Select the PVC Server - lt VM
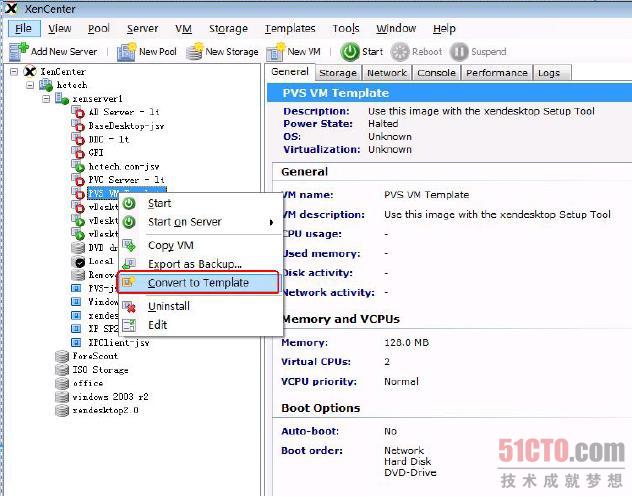 [126, 180]
